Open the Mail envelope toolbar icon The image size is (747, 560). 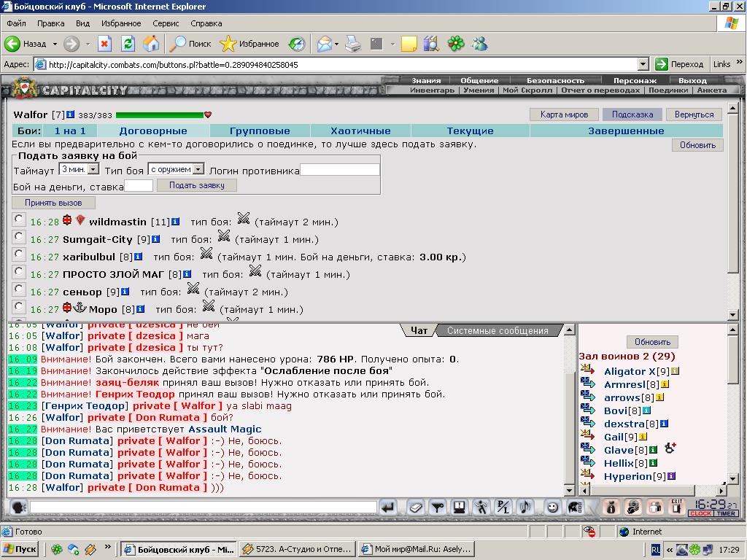point(325,44)
